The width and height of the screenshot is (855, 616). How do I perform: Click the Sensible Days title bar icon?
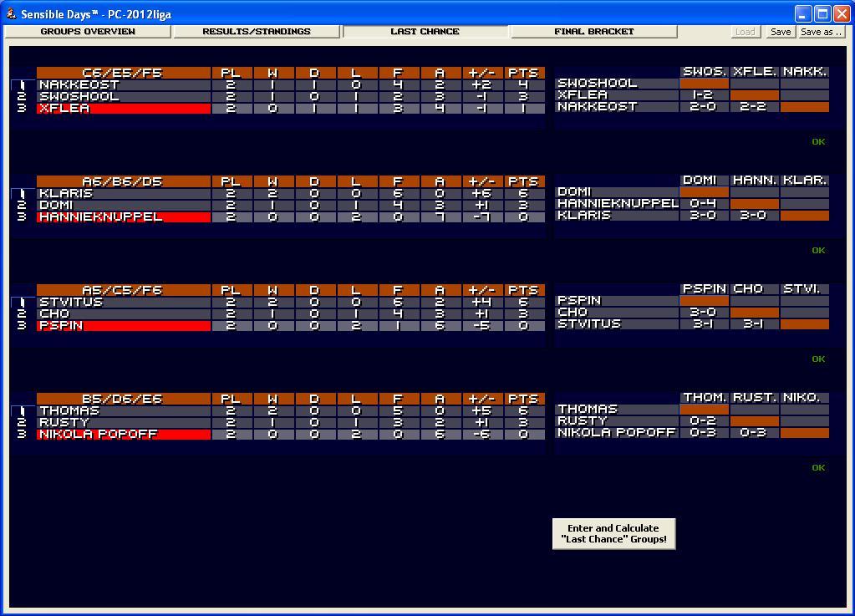point(11,13)
